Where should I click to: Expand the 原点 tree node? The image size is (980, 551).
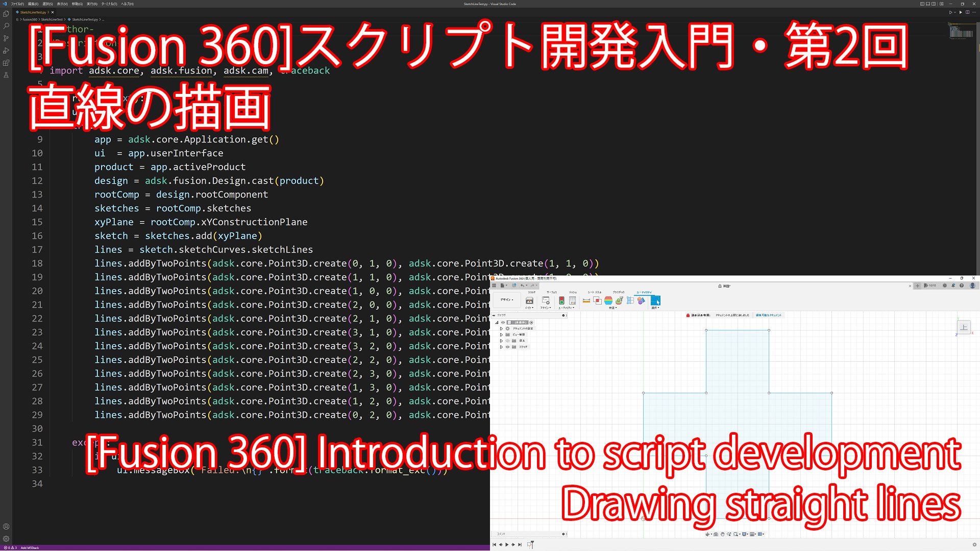(x=501, y=341)
